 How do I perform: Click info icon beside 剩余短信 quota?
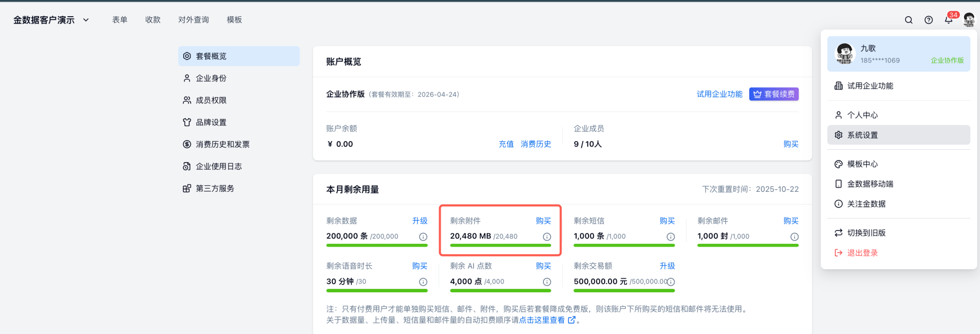pyautogui.click(x=671, y=237)
